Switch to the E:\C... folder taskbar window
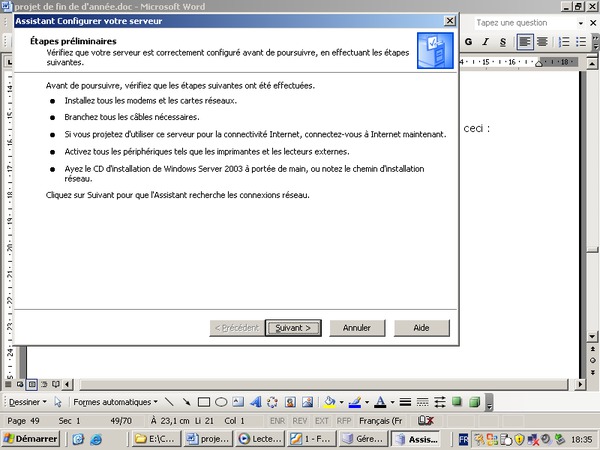 point(156,439)
